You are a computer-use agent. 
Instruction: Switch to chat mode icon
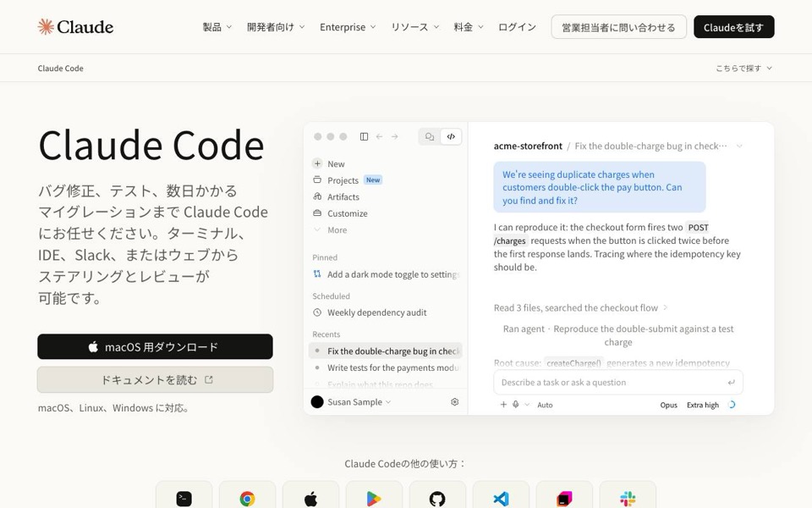(430, 136)
